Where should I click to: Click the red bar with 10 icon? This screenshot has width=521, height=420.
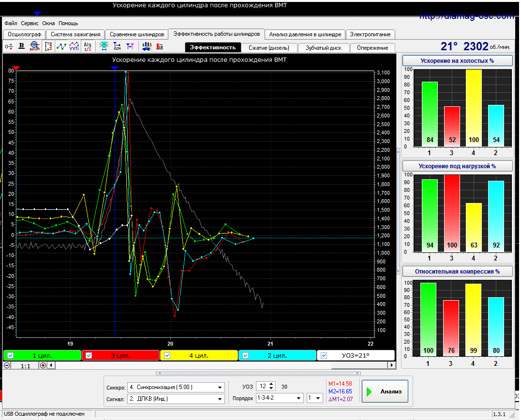point(160,46)
